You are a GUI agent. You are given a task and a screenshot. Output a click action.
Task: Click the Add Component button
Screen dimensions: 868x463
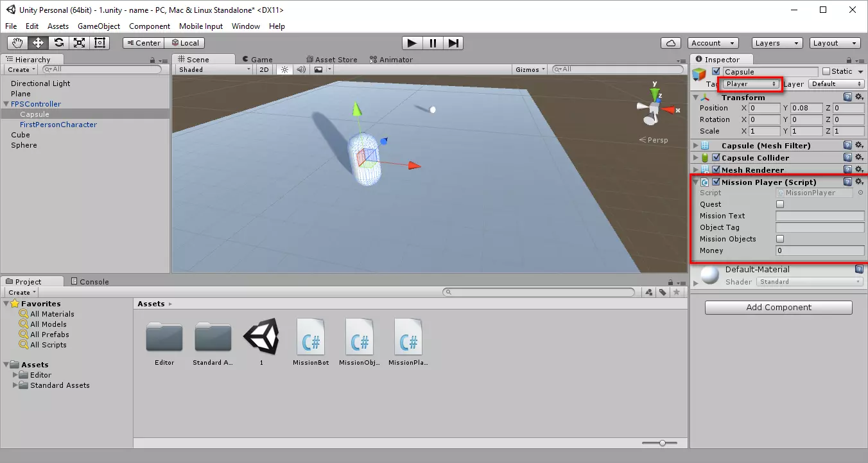[778, 308]
